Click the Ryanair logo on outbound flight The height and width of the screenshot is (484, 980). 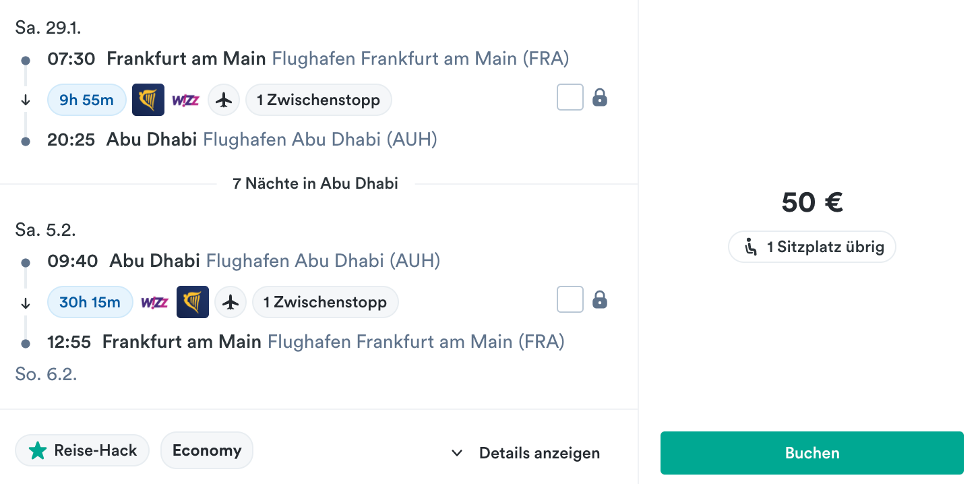tap(148, 100)
